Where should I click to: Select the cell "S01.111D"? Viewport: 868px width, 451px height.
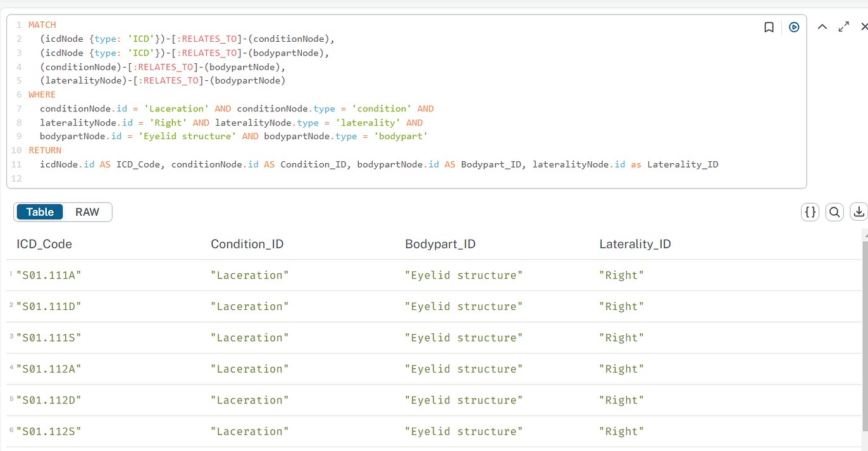(x=49, y=306)
